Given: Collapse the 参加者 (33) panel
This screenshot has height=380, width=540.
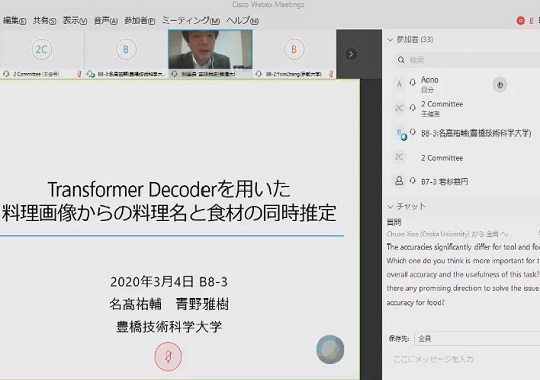Looking at the screenshot, I should (x=390, y=40).
